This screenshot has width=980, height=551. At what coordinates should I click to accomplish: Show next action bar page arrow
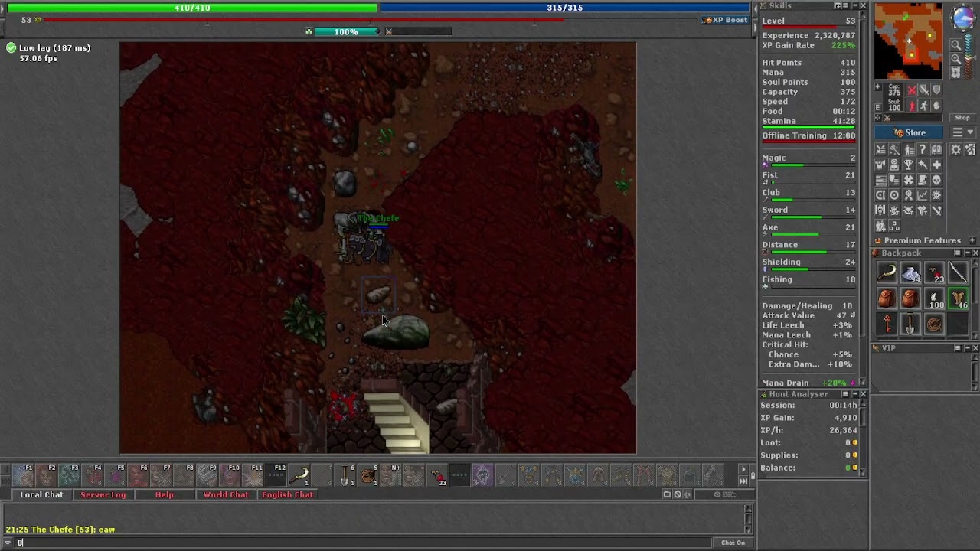(x=743, y=469)
